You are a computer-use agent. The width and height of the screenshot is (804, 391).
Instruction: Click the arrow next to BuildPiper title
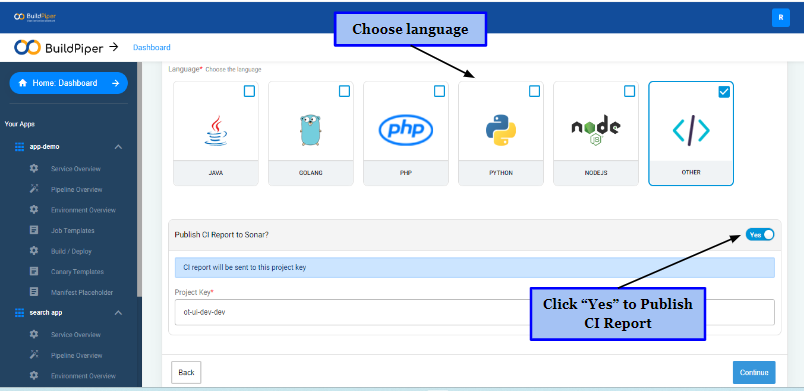(114, 47)
